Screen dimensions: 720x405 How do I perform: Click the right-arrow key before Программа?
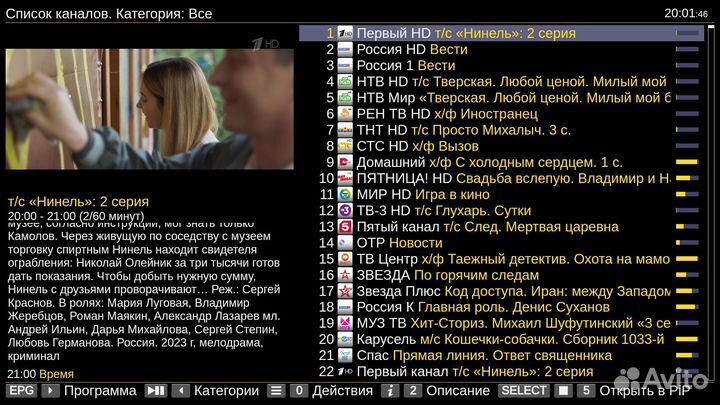(51, 391)
